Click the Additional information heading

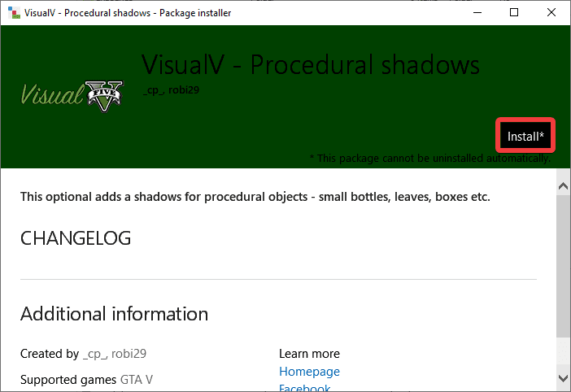coord(114,314)
